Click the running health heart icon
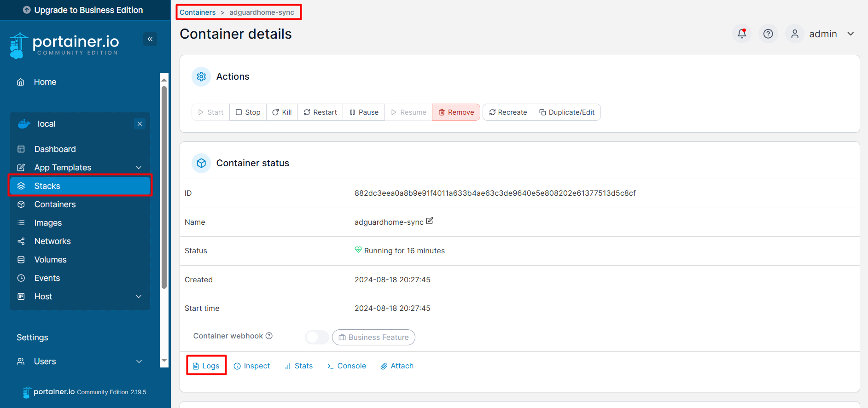868x408 pixels. click(358, 250)
